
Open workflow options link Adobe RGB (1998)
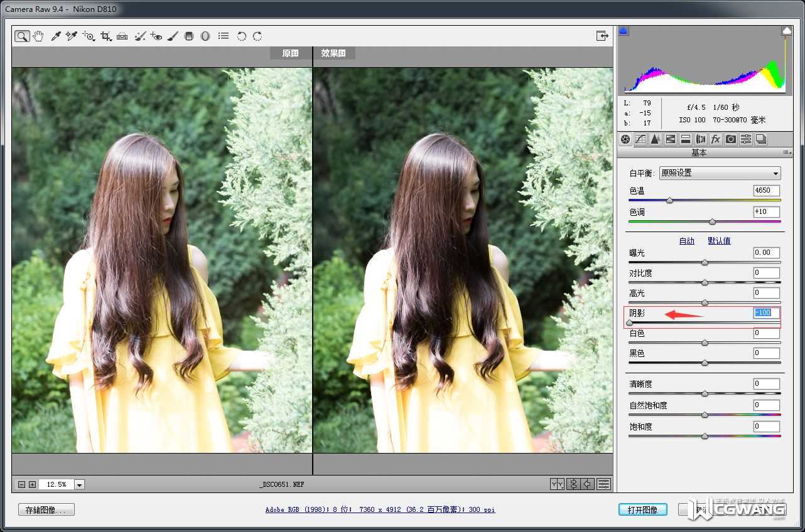pos(381,510)
